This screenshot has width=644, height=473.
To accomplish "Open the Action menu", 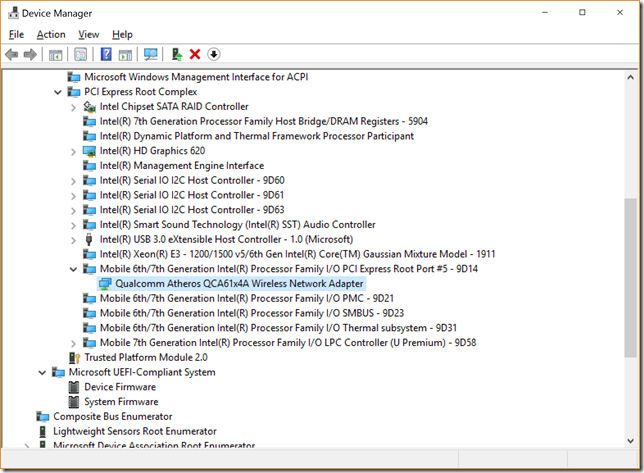I will coord(51,34).
